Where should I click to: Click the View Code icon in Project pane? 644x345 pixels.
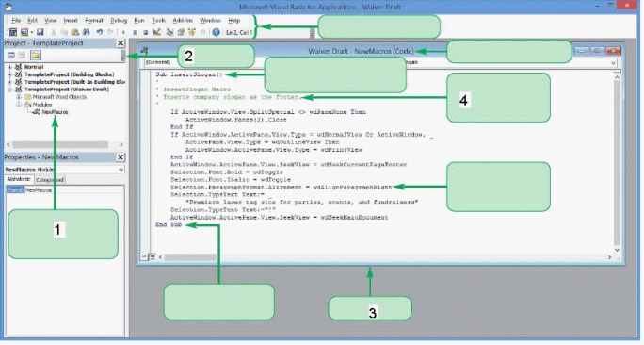tap(11, 55)
